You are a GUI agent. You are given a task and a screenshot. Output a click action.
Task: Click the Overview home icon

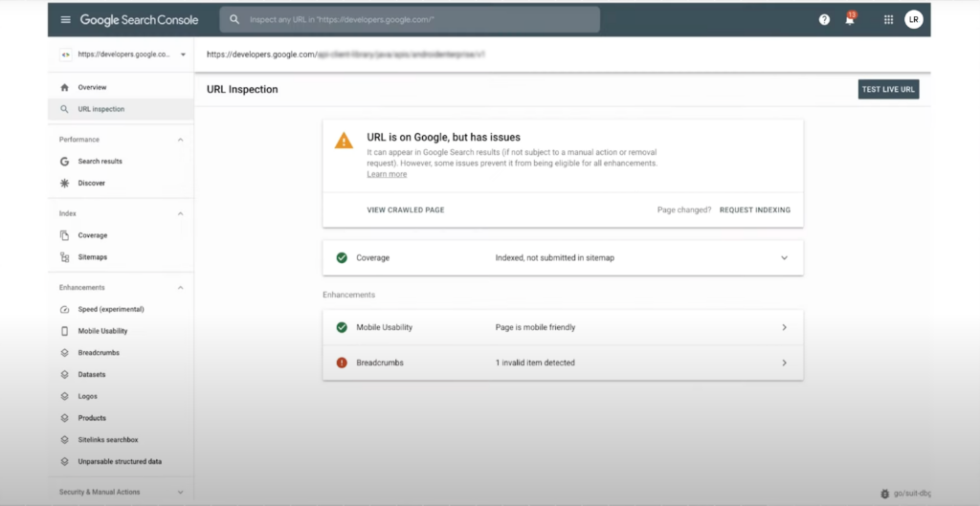[64, 87]
